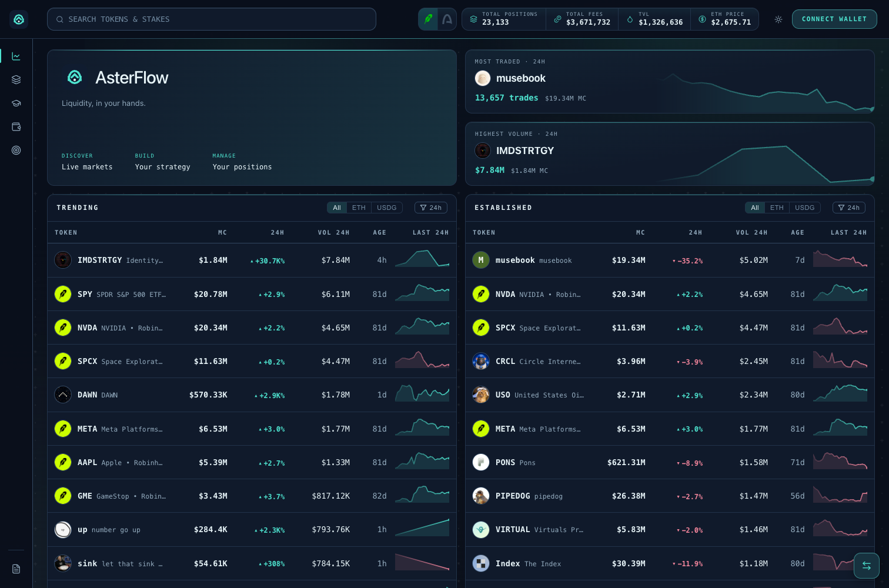Open the musebook Most Traded card
This screenshot has height=588, width=889.
pyautogui.click(x=670, y=82)
